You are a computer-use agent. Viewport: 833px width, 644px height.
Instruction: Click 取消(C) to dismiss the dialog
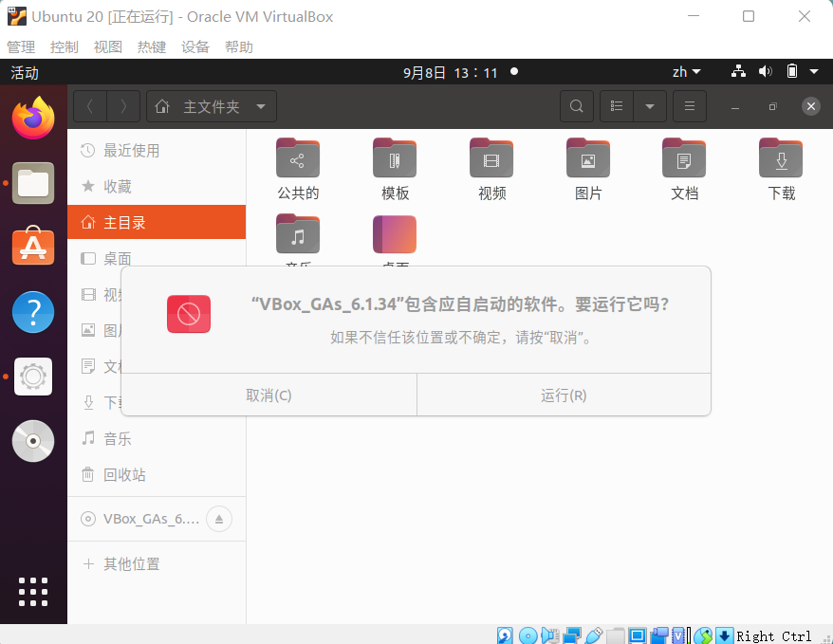[268, 396]
